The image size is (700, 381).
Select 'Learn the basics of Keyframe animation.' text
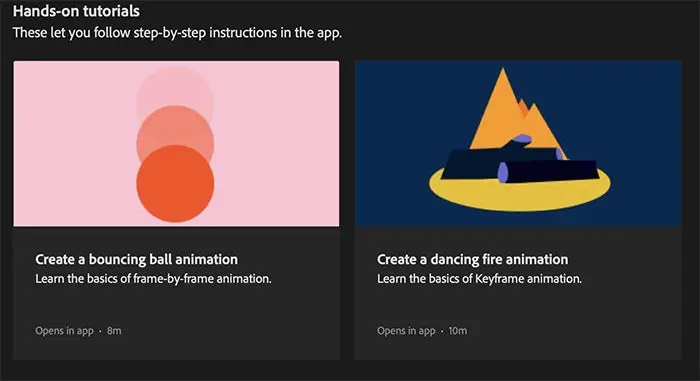click(479, 279)
